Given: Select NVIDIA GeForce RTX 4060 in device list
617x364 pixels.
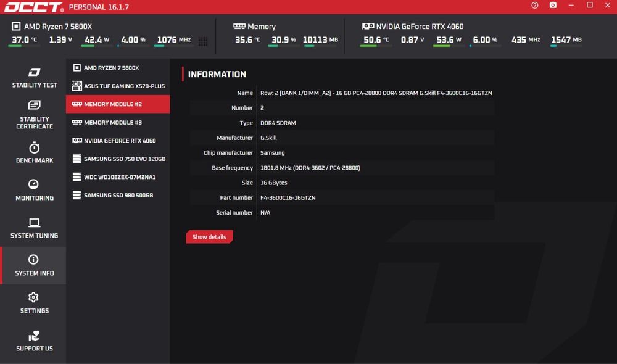Looking at the screenshot, I should click(x=118, y=141).
